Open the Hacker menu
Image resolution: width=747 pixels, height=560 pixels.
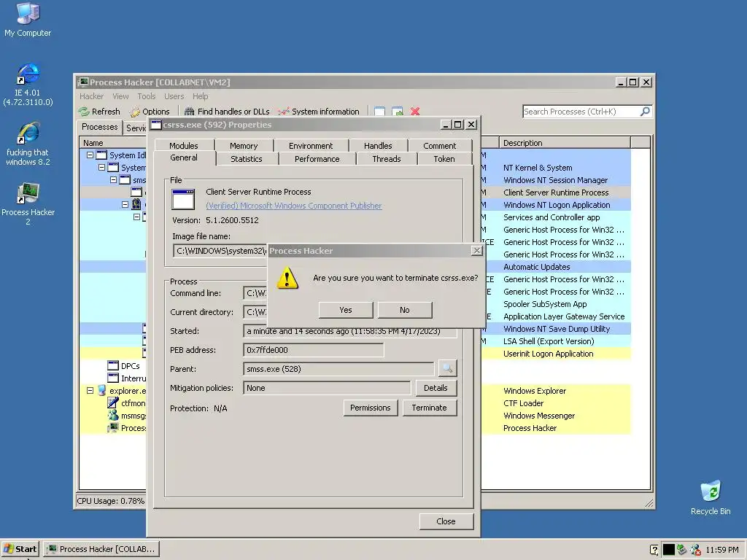[x=91, y=96]
